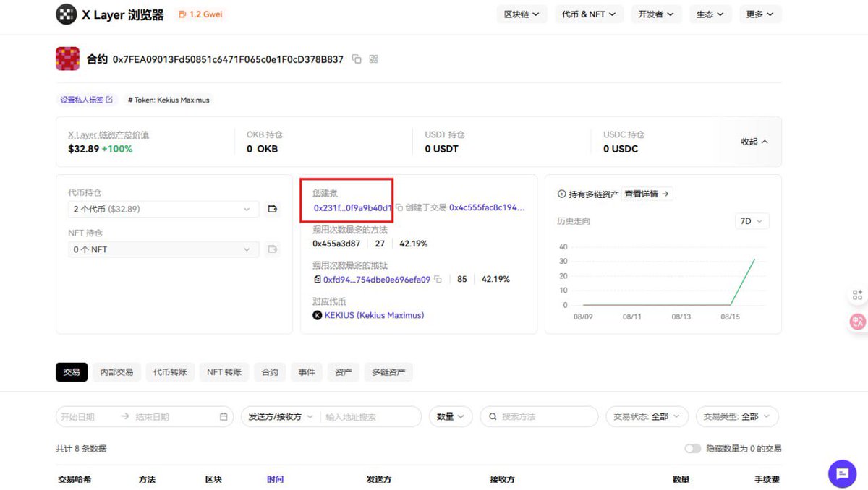This screenshot has width=868, height=490.
Task: Switch to the 多链资产 tab
Action: (x=388, y=372)
